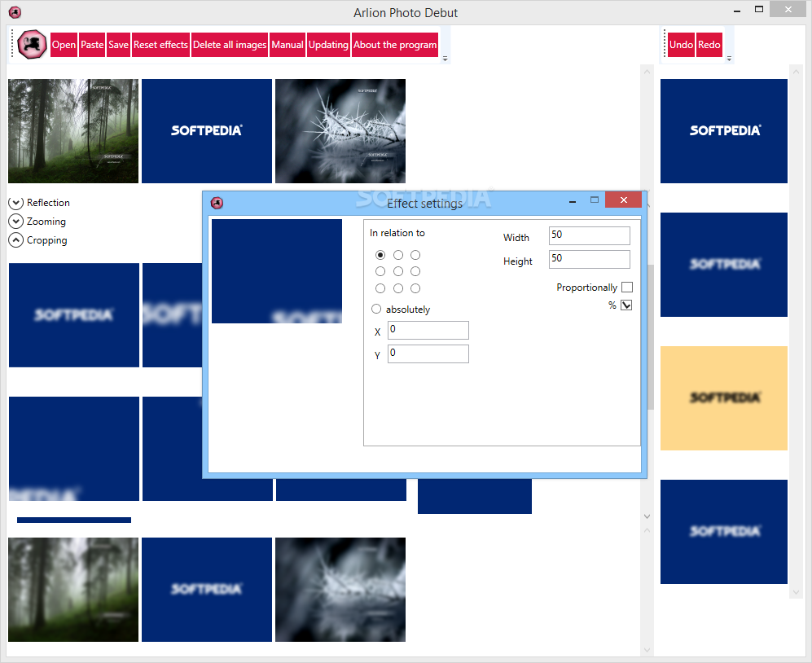Image resolution: width=812 pixels, height=663 pixels.
Task: Click the app icon in main title bar
Action: 15,12
